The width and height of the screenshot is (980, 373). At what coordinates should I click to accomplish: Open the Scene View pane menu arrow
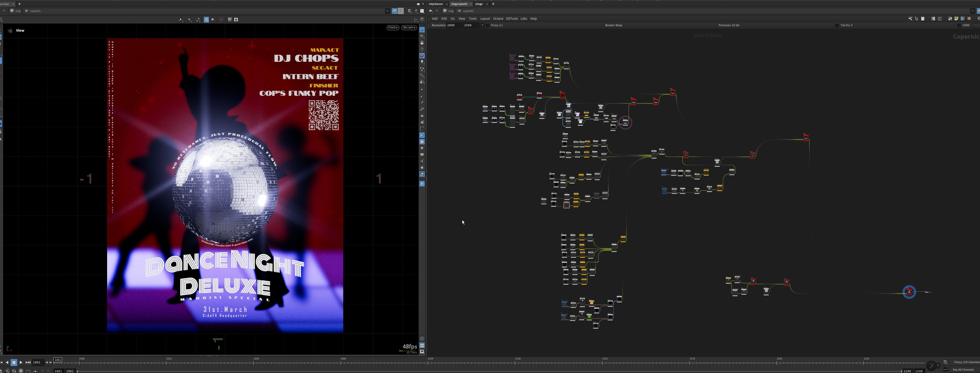pyautogui.click(x=423, y=4)
